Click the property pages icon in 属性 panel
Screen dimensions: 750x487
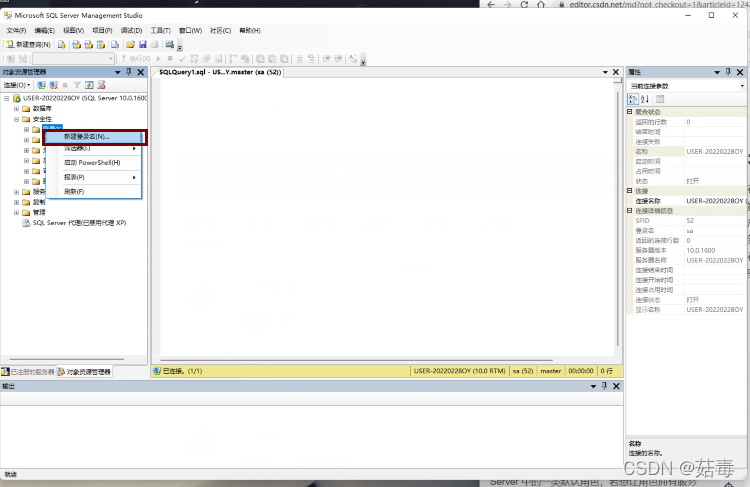click(x=660, y=99)
